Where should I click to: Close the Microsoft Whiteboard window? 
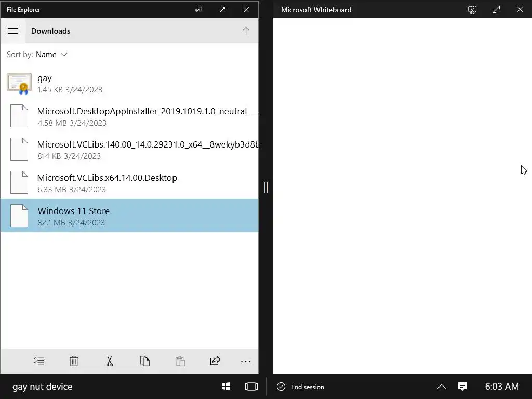tap(520, 9)
